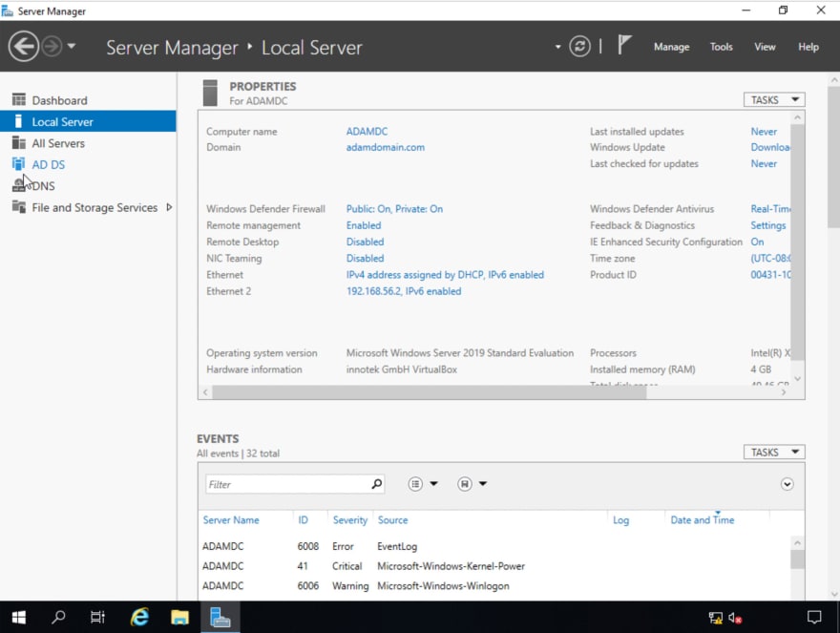Click Last checked for updates Never link

(764, 163)
